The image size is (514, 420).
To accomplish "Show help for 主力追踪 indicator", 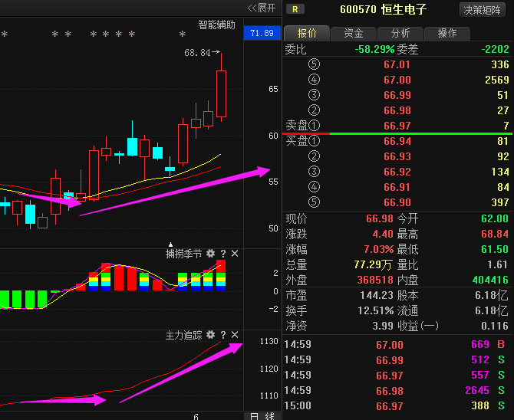I will point(222,335).
